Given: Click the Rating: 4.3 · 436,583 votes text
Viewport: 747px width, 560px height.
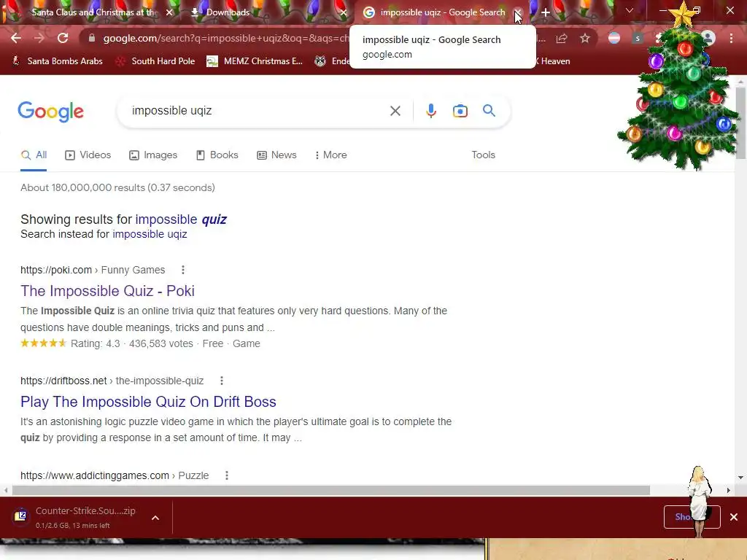Looking at the screenshot, I should (132, 344).
